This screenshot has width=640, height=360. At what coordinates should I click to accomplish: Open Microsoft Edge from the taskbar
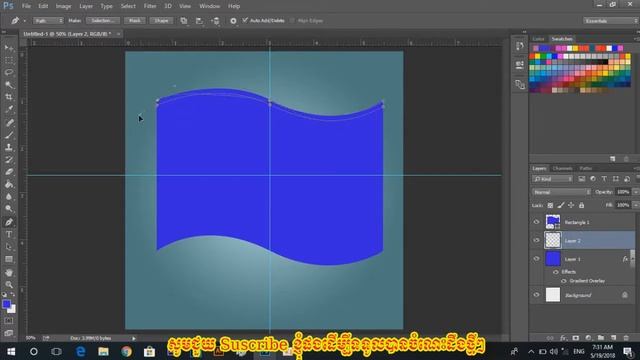tap(80, 351)
